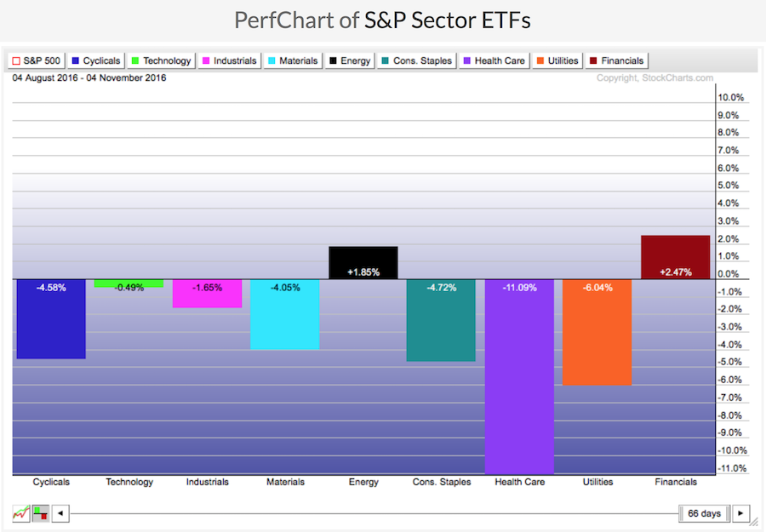Toggle the Financials sector button

[x=617, y=60]
